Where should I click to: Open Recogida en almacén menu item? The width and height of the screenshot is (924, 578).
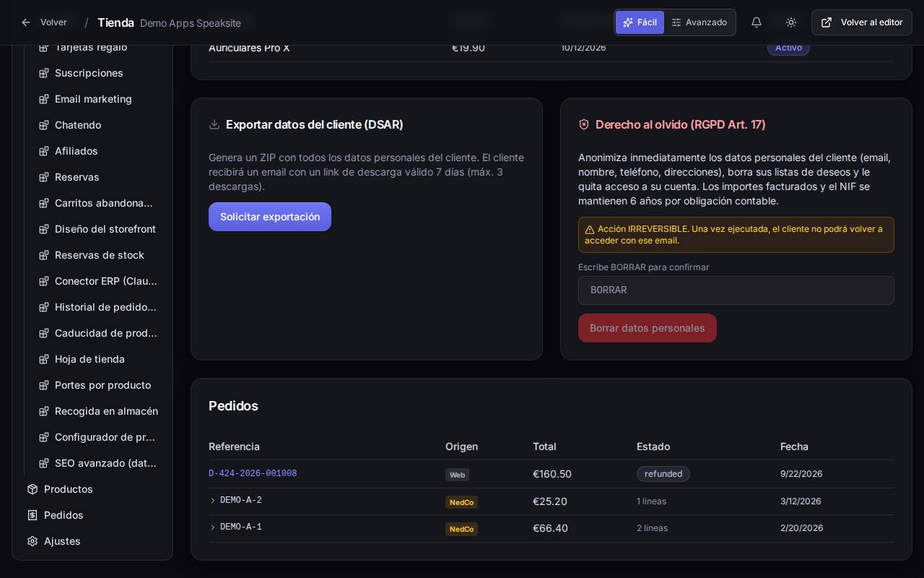click(x=98, y=411)
